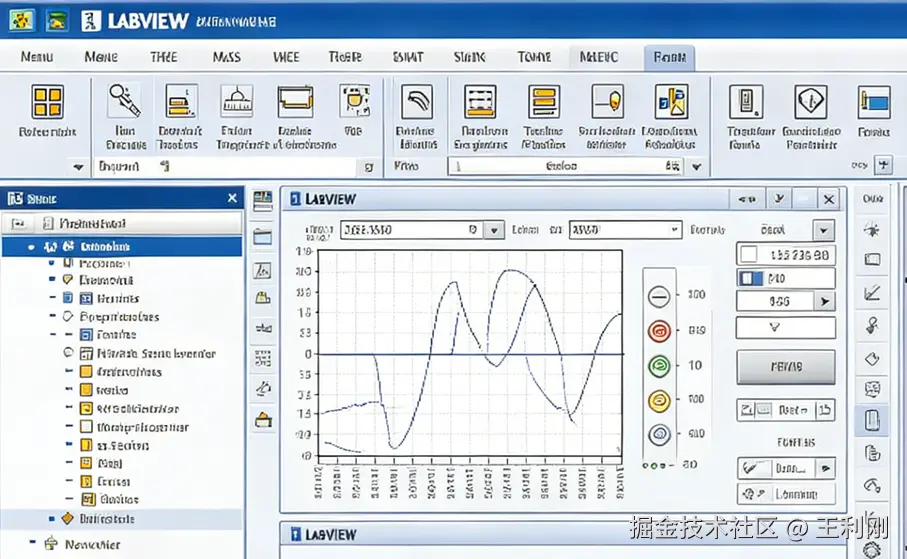
Task: Select the grey minus circle indicator
Action: tap(659, 296)
